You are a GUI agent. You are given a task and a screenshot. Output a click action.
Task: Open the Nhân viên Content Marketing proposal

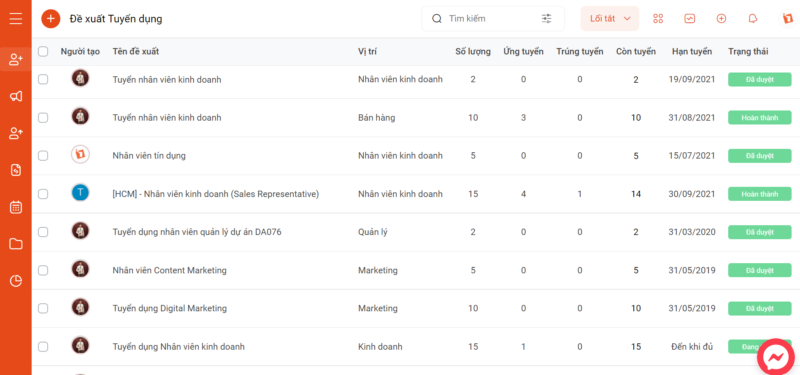[x=169, y=270]
